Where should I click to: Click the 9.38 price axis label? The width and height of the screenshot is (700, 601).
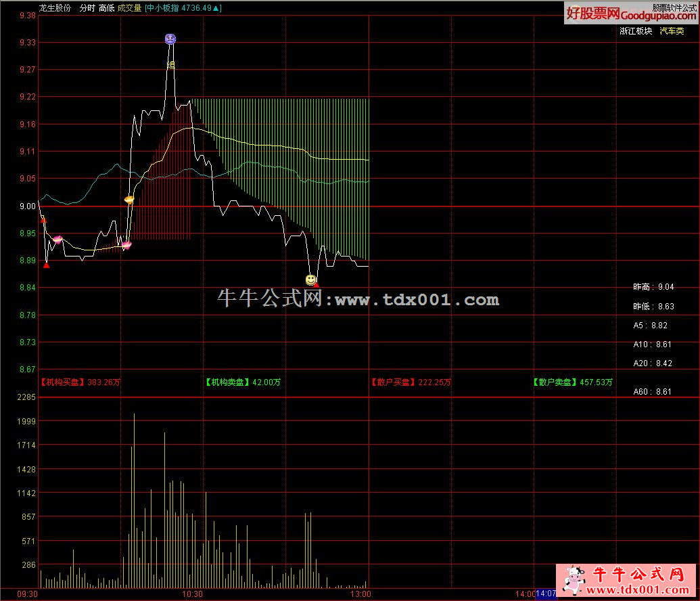(28, 16)
